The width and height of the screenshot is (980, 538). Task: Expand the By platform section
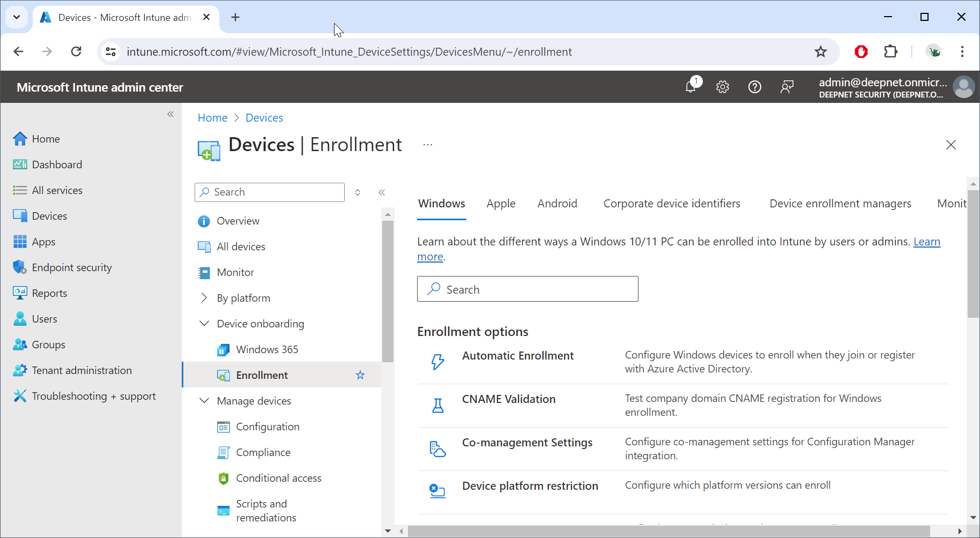[204, 298]
